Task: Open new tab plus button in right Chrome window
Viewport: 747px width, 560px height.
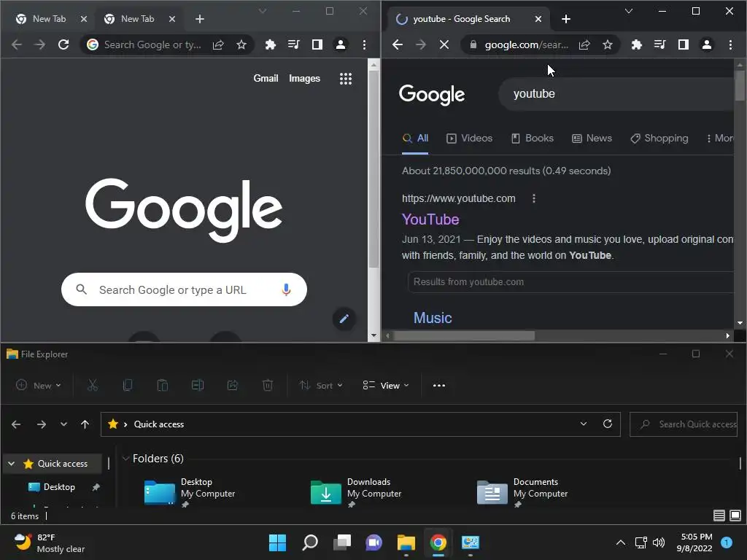Action: [x=566, y=19]
